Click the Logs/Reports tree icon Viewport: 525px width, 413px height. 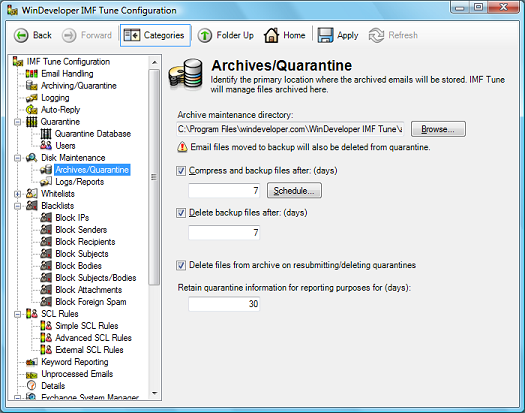[46, 182]
